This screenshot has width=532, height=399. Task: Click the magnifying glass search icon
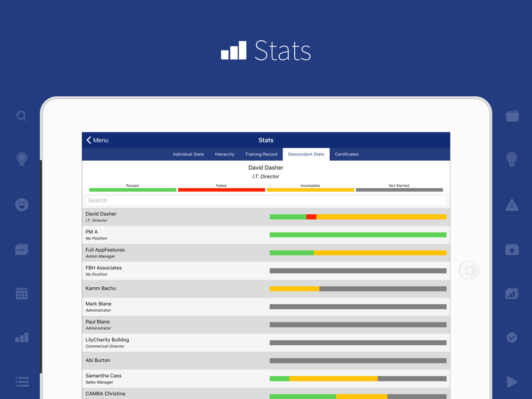tap(22, 116)
